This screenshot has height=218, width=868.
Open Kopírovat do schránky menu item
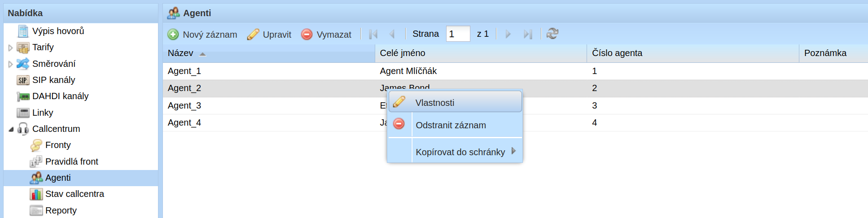[x=455, y=151]
